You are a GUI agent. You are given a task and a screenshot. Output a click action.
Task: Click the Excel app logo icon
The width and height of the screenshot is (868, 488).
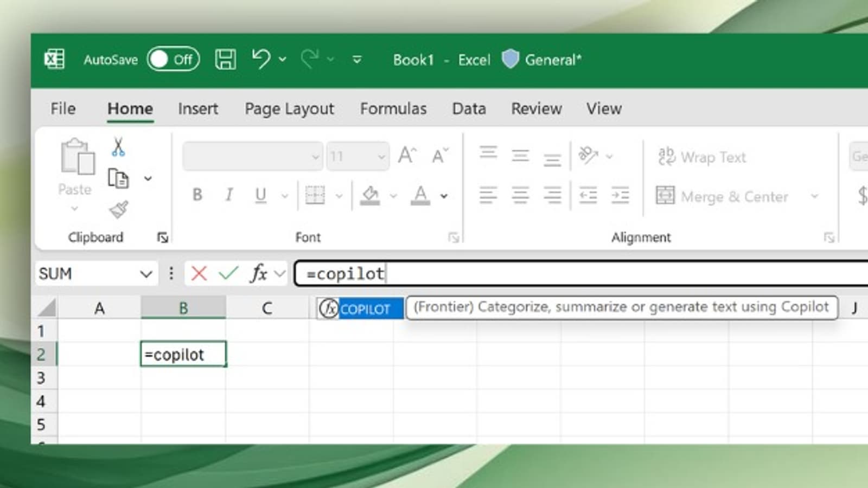coord(54,59)
